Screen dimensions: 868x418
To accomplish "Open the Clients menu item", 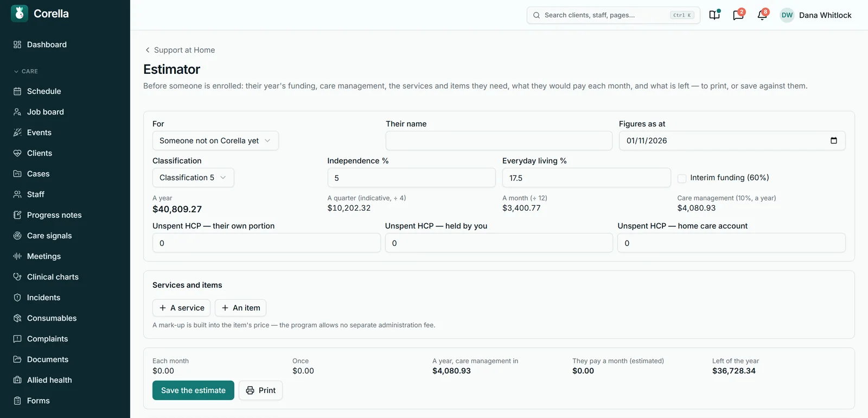I will [x=40, y=153].
